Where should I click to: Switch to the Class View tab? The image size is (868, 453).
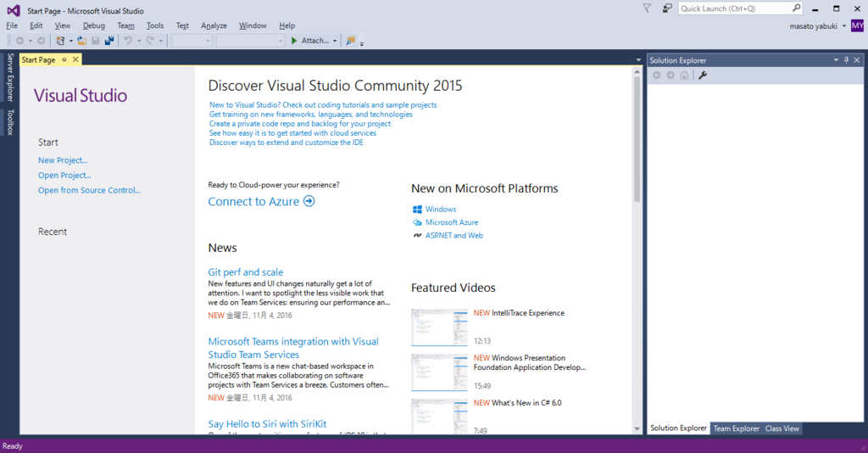pyautogui.click(x=782, y=428)
